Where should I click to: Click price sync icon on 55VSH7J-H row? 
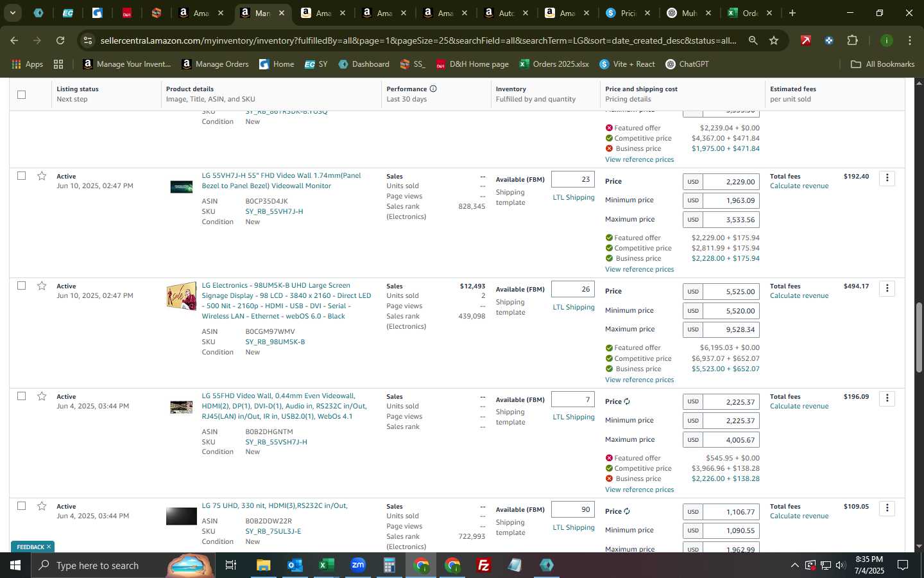(627, 401)
